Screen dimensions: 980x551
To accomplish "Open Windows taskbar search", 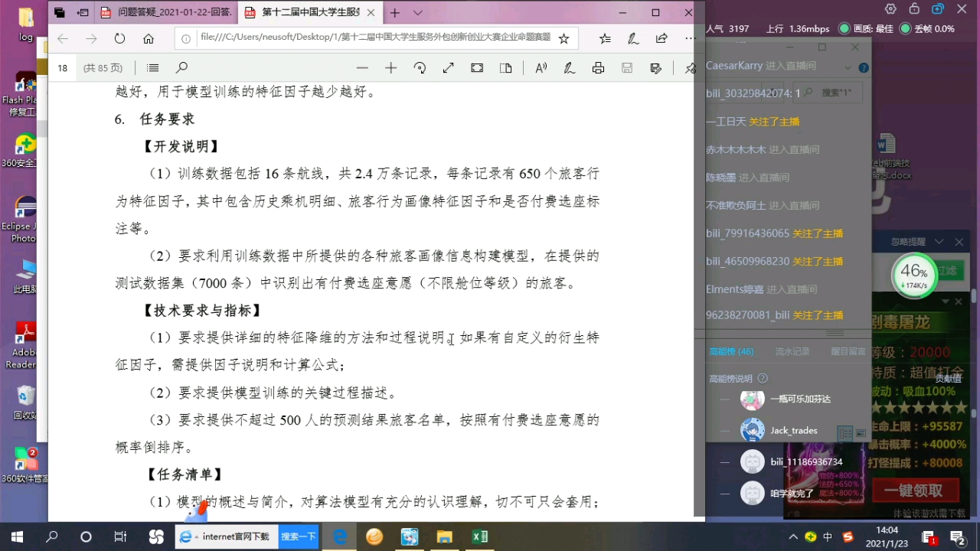I will [x=52, y=537].
